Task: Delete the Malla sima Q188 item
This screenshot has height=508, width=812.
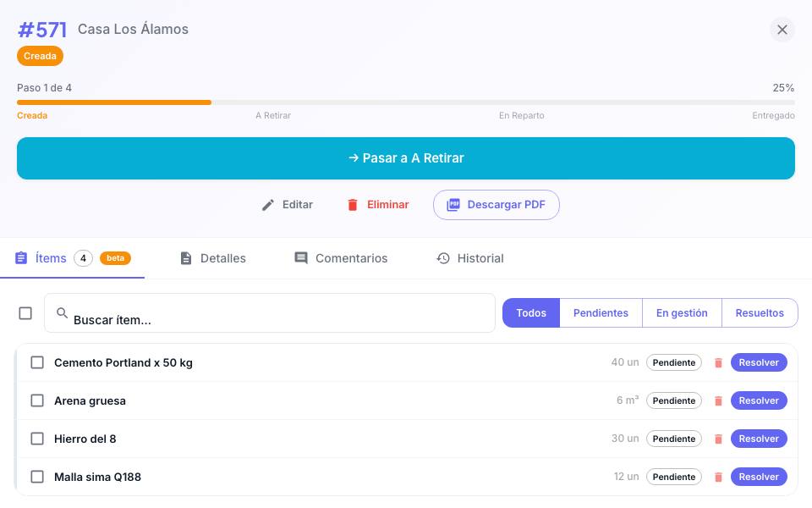Action: [718, 477]
